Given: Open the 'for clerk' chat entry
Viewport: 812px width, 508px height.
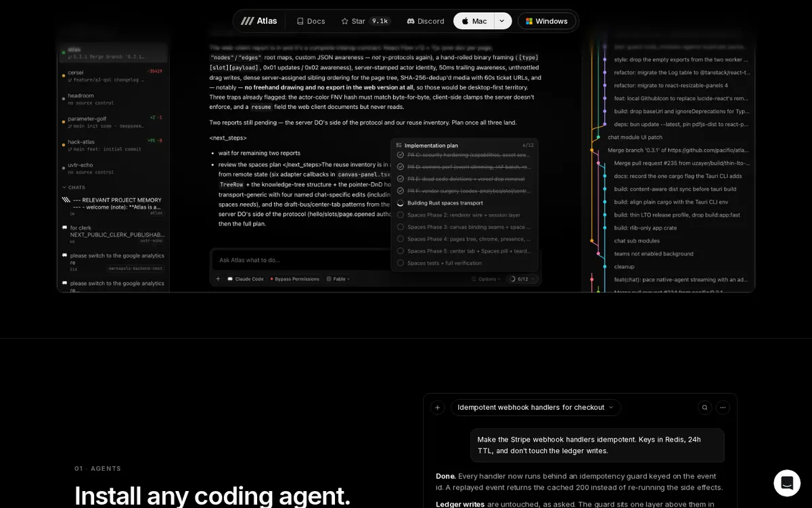Looking at the screenshot, I should [x=112, y=234].
